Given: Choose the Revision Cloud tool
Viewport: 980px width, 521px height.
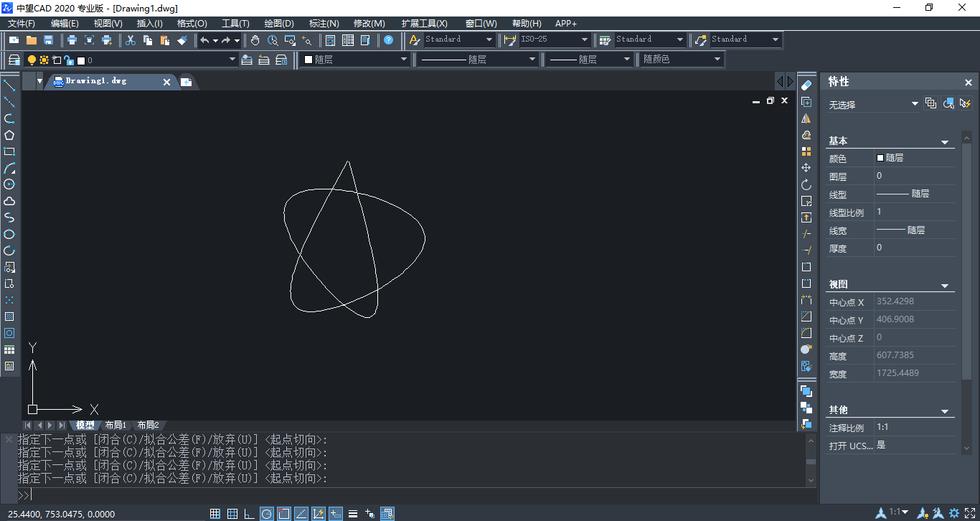Looking at the screenshot, I should [x=9, y=201].
